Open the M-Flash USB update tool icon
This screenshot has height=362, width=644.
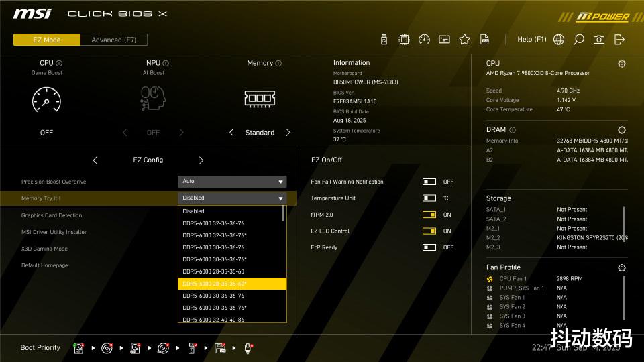pyautogui.click(x=384, y=40)
